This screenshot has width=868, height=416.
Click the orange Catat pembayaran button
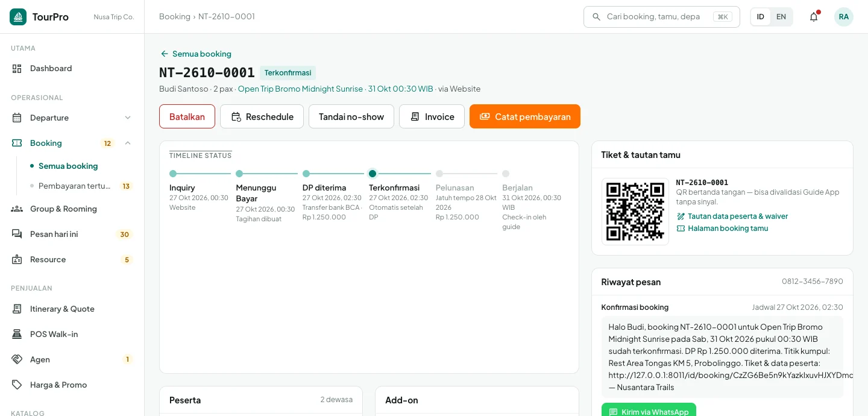coord(525,116)
